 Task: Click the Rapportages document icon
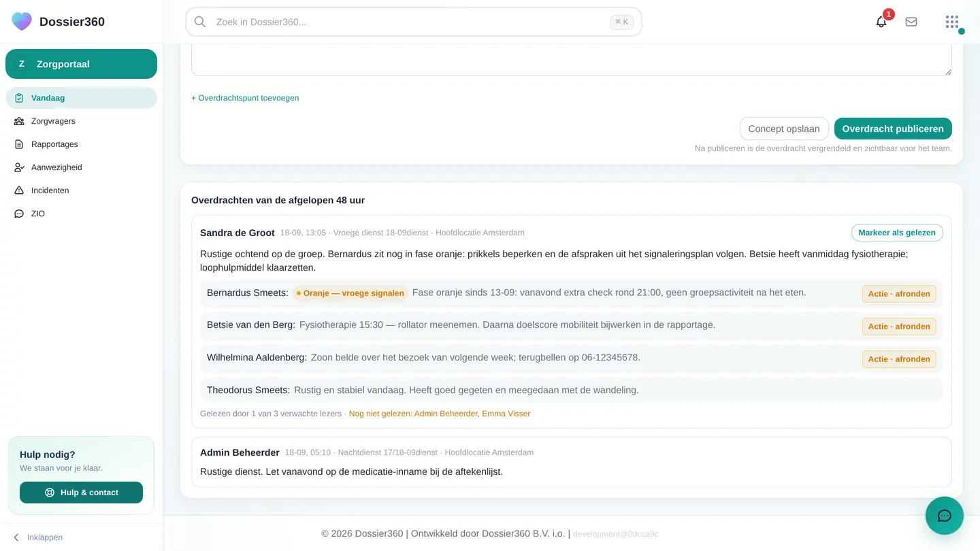pos(19,144)
